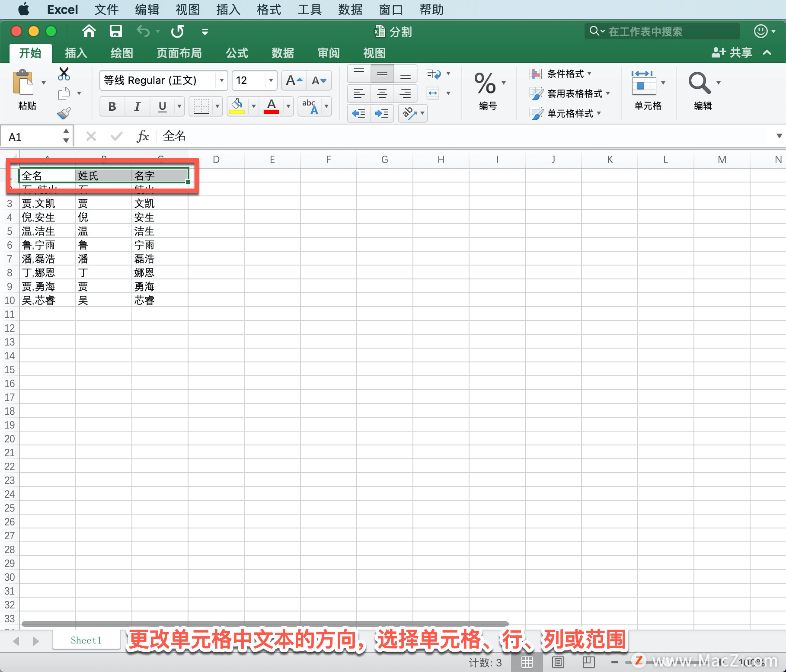
Task: Toggle bold formatting
Action: click(x=112, y=106)
